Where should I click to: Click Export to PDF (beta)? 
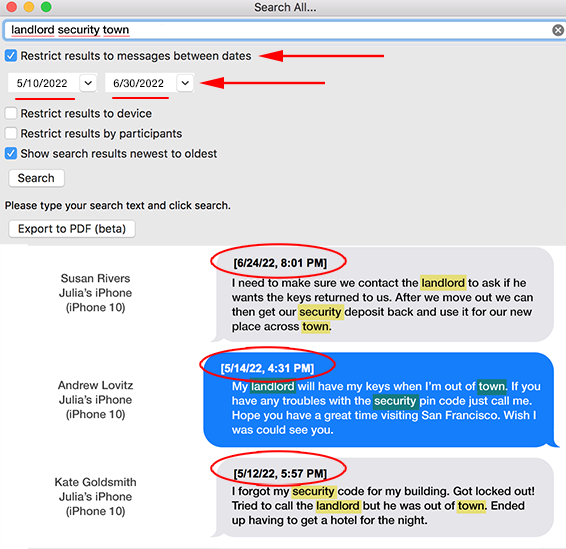pos(72,229)
